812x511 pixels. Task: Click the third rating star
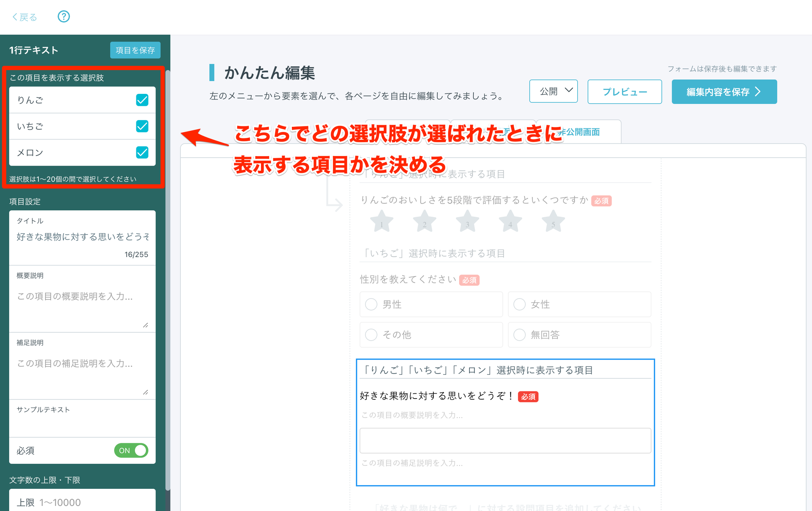tap(467, 221)
